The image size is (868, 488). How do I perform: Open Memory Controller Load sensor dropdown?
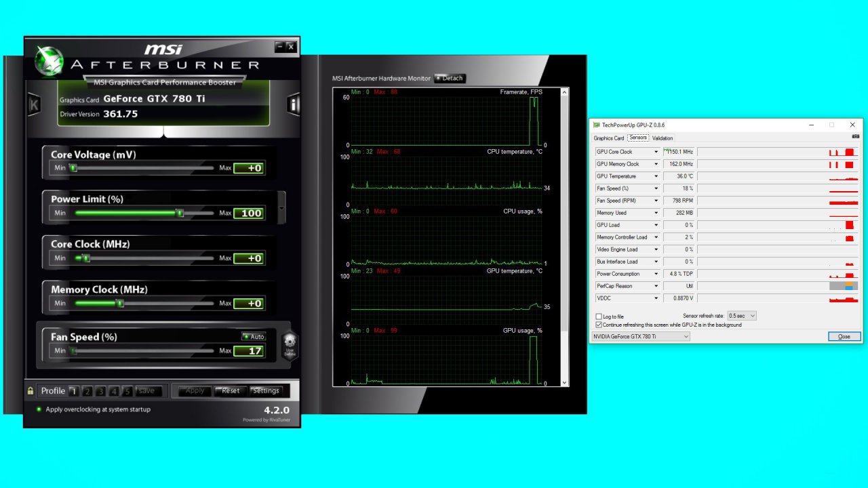click(x=656, y=237)
